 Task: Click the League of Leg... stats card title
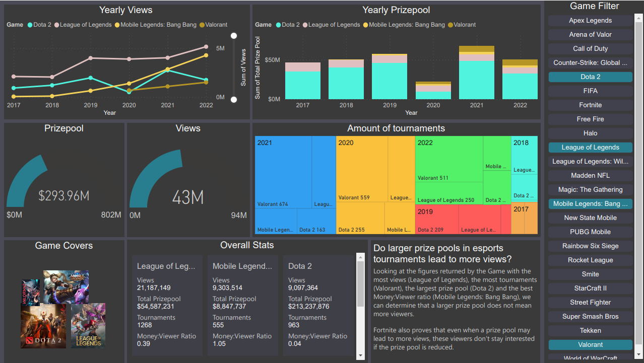point(166,266)
